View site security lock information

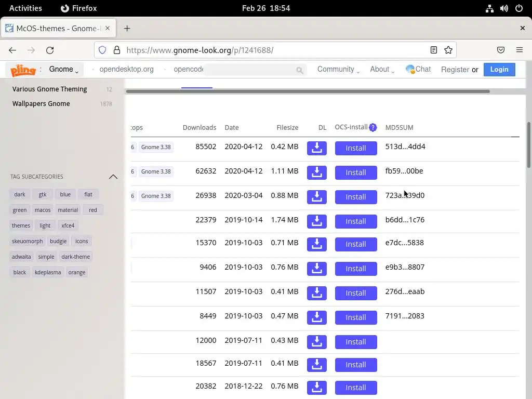point(117,50)
